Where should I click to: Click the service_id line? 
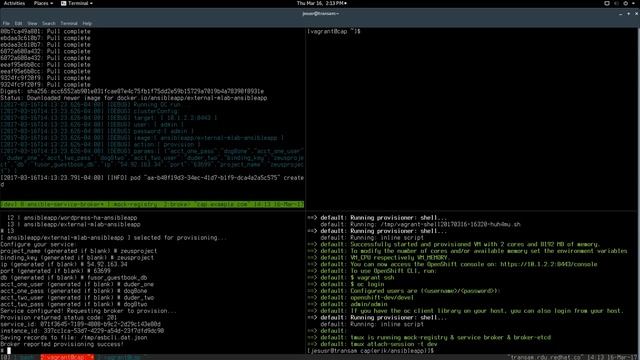click(80, 324)
